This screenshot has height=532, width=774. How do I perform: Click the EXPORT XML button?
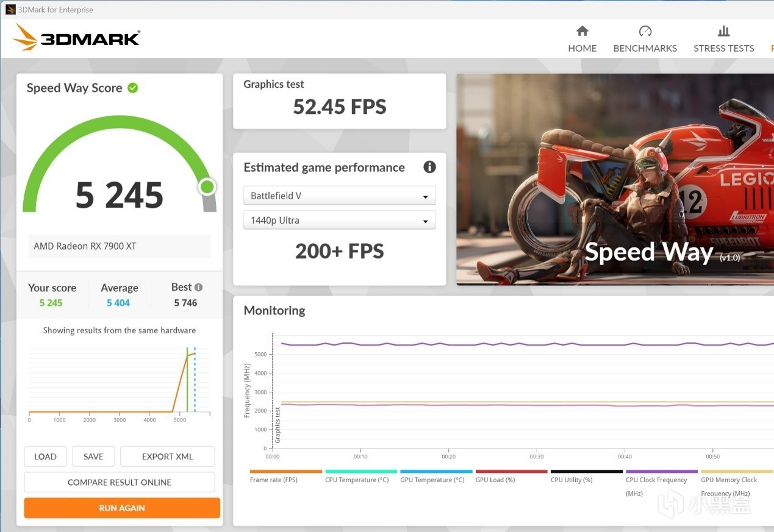(x=167, y=456)
